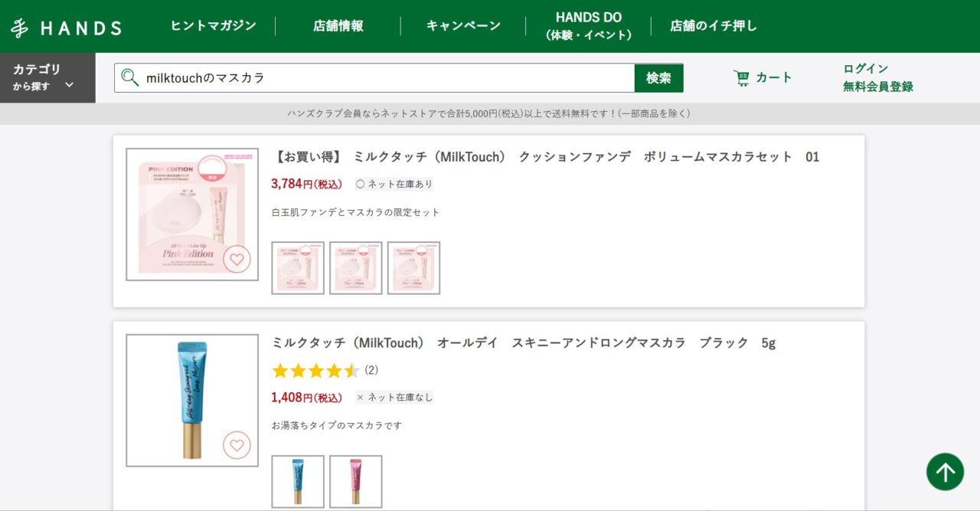Open HANDS DO (体験・イベント) menu

coord(589,26)
